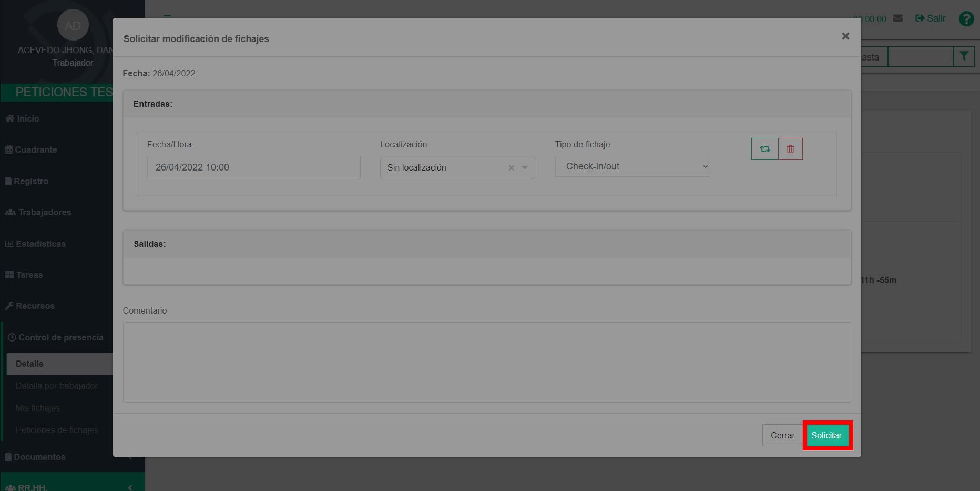Expand the Localización dropdown arrow

525,168
